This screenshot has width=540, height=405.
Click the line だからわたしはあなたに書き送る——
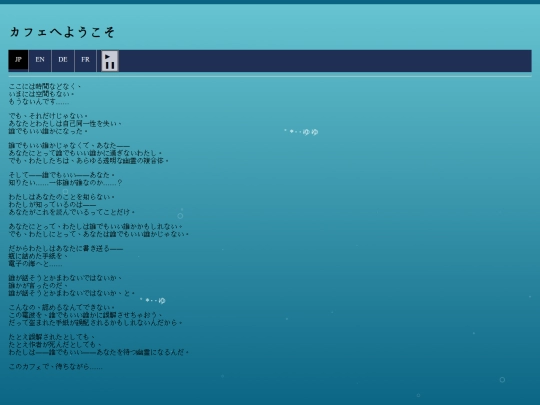[x=66, y=249]
